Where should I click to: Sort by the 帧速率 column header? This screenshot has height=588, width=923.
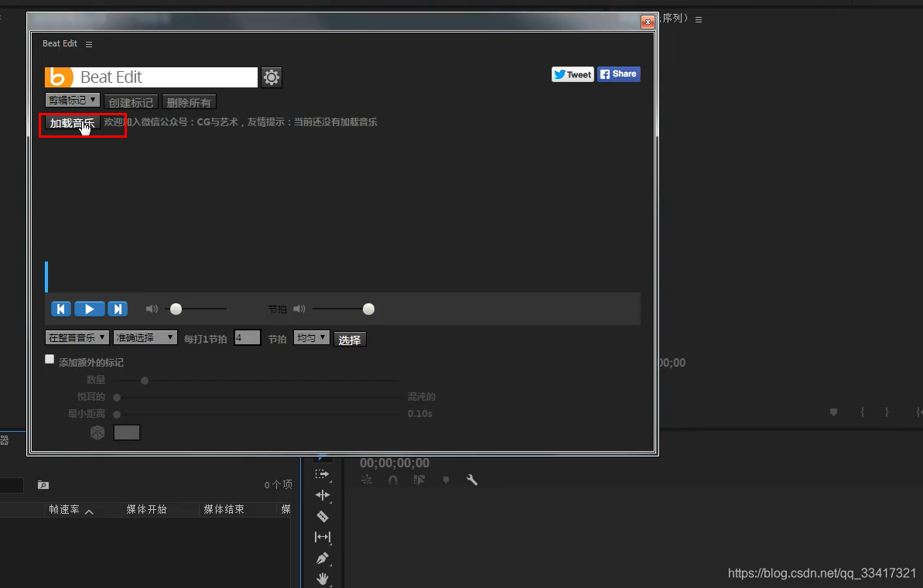64,510
